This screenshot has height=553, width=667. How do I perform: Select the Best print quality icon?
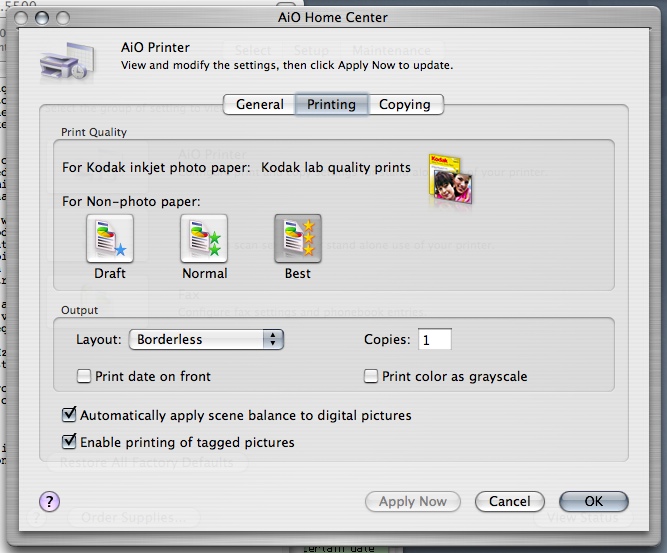click(x=297, y=239)
